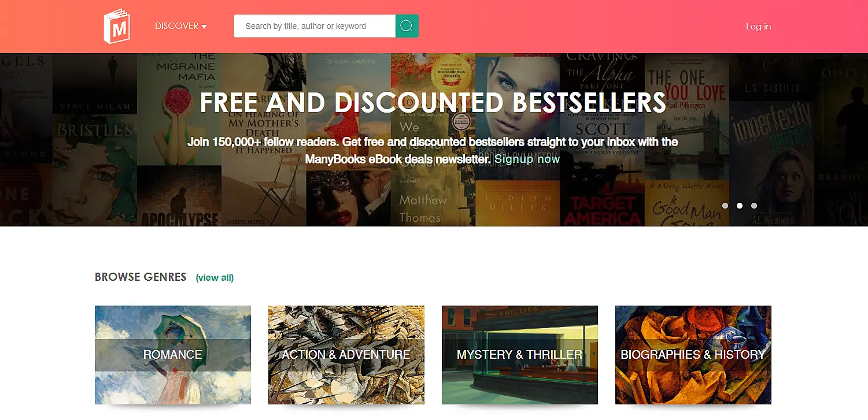Click the green search magnifier button
The height and width of the screenshot is (420, 868).
coord(407,26)
